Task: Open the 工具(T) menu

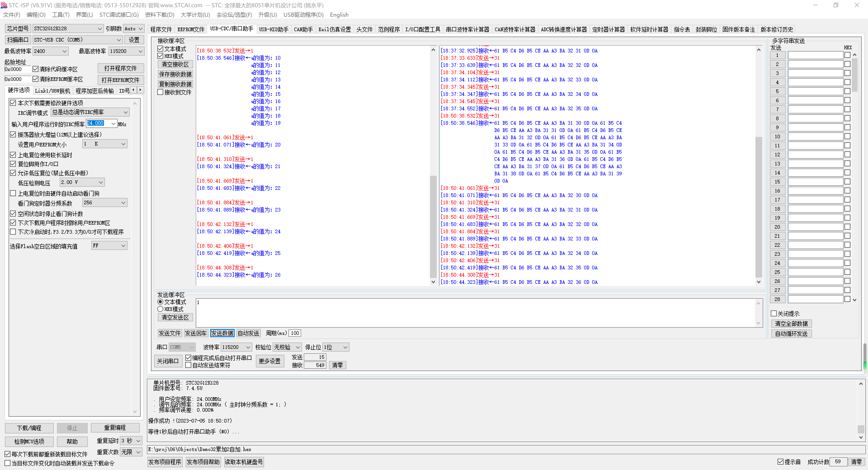Action: (61, 15)
